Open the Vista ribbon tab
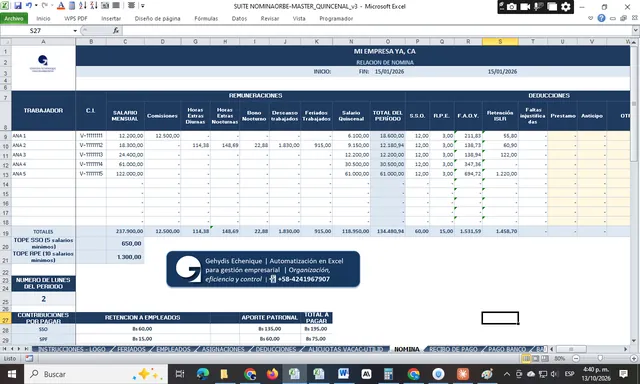 coord(299,18)
